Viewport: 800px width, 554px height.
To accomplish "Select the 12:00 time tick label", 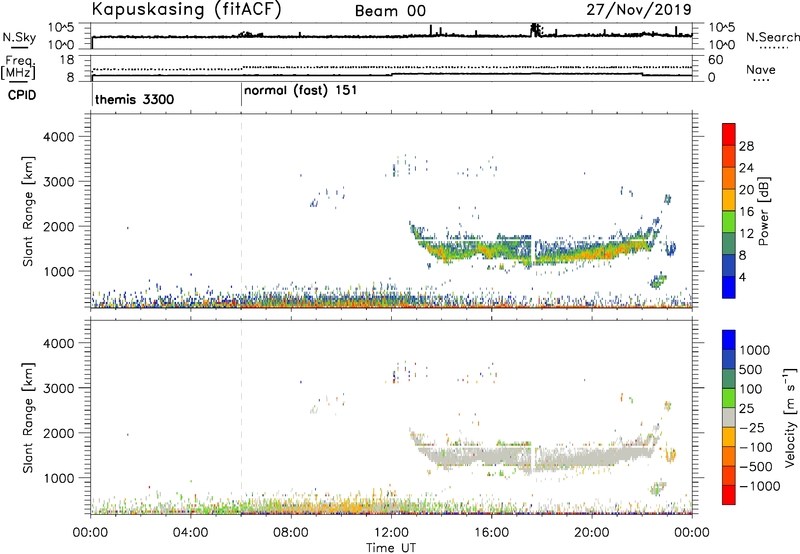I will click(x=391, y=533).
